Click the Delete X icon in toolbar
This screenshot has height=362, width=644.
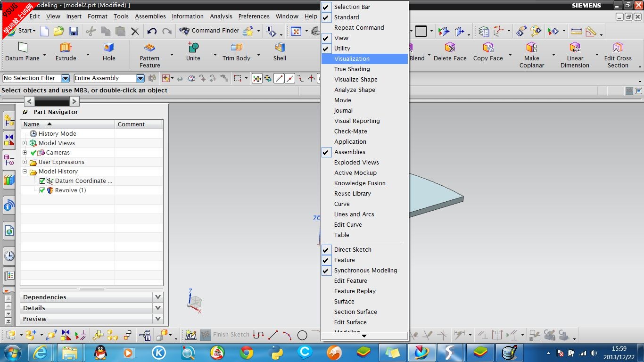[x=135, y=32]
